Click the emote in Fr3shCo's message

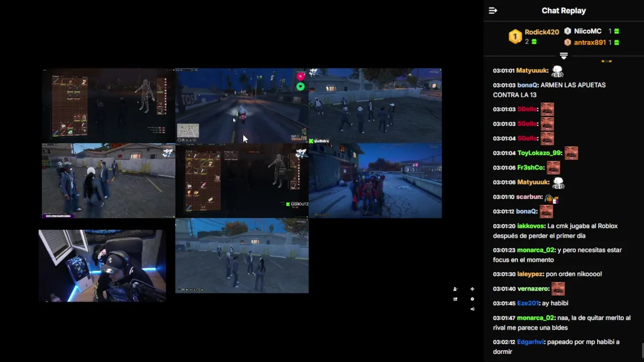pyautogui.click(x=553, y=167)
